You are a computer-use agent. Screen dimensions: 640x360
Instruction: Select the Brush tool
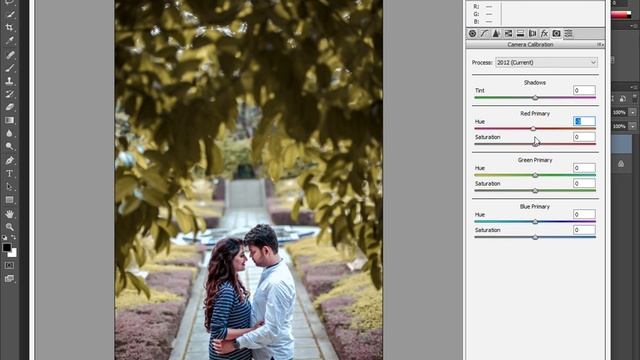(x=10, y=68)
